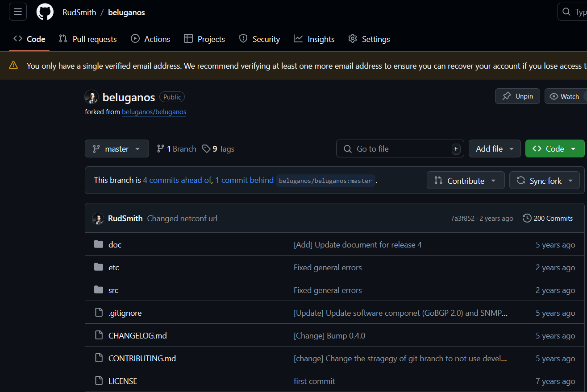
Task: Open the etc folder name
Action: (x=114, y=268)
